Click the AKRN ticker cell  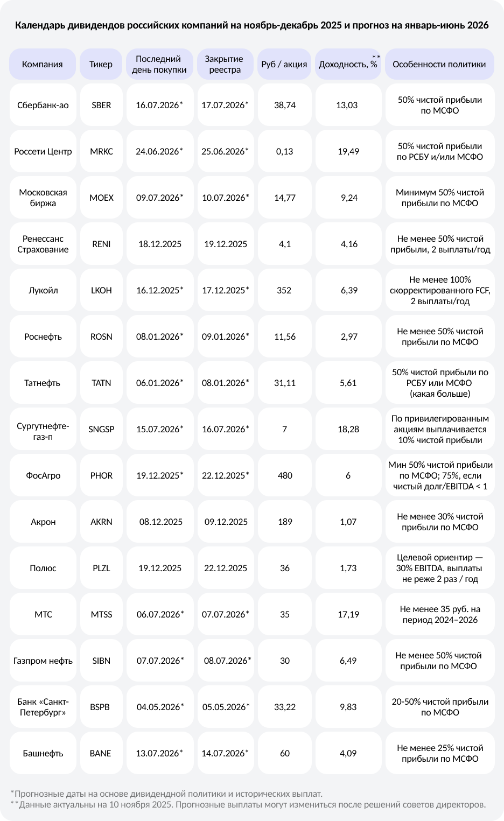101,522
